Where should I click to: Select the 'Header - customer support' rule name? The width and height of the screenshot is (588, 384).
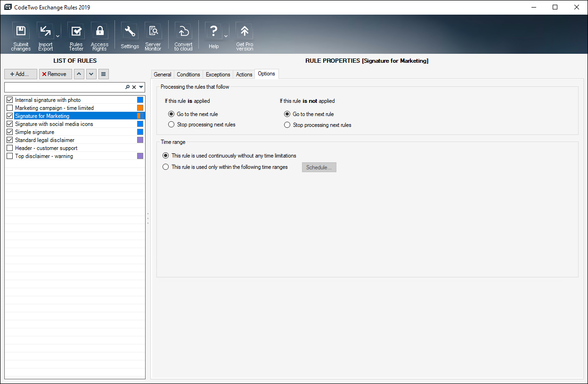coord(46,148)
